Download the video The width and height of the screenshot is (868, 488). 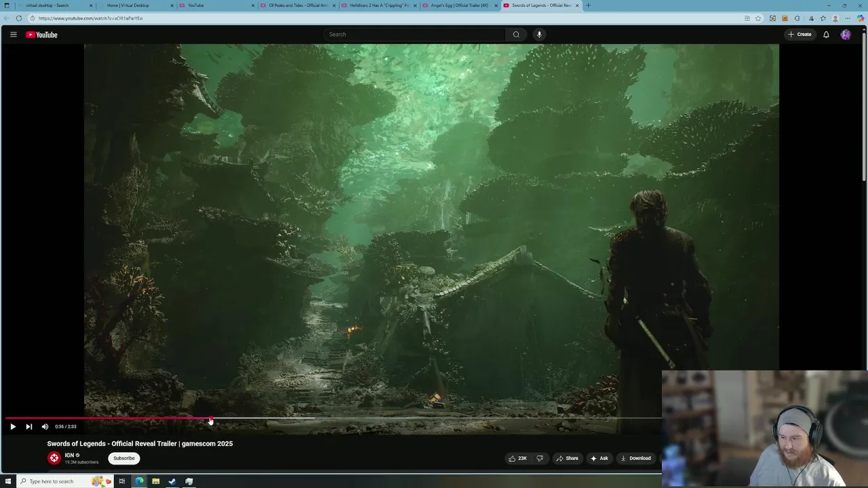point(635,458)
